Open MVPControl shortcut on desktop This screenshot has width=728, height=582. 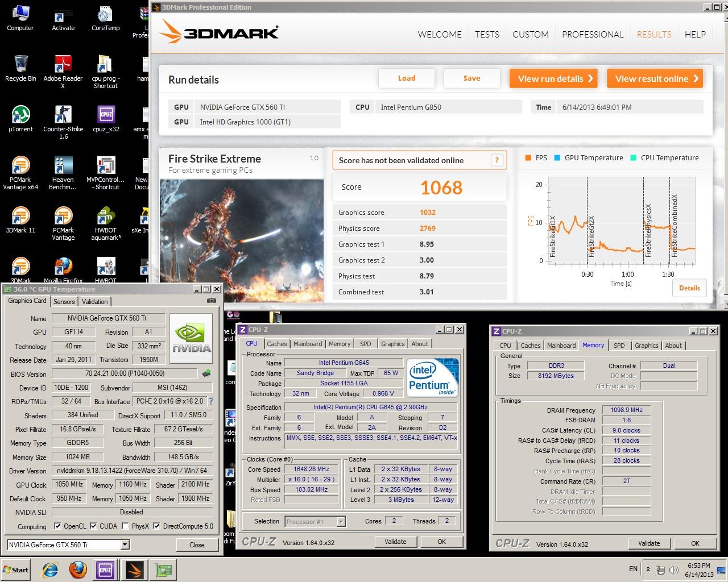point(105,173)
